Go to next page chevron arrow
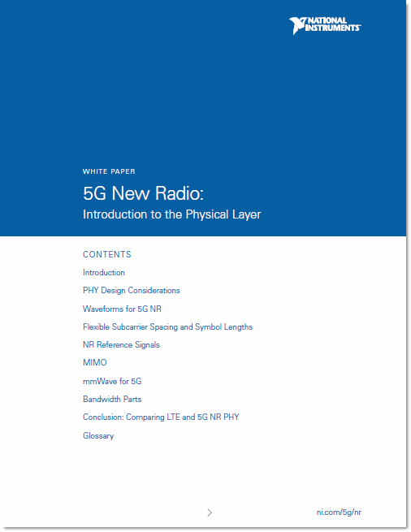The height and width of the screenshot is (532, 411). [x=210, y=513]
